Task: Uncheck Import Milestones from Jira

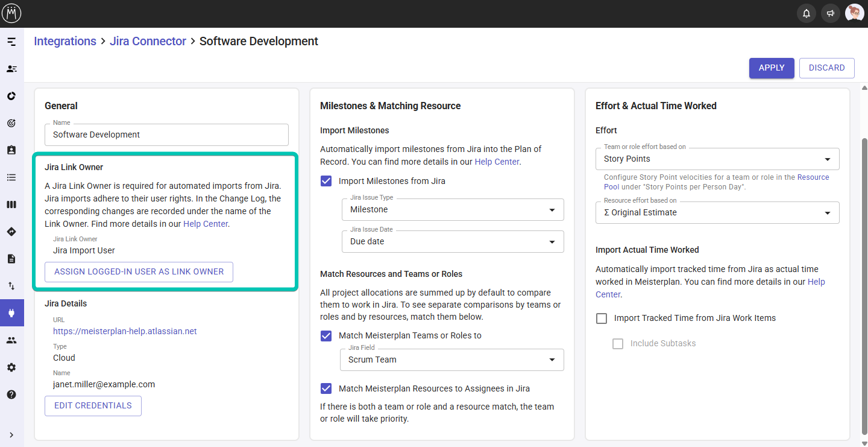Action: click(x=326, y=181)
